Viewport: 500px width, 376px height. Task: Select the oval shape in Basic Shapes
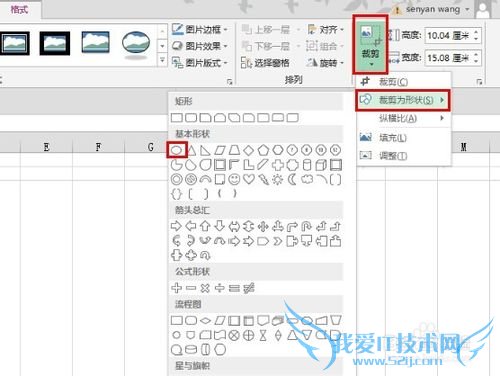[177, 150]
